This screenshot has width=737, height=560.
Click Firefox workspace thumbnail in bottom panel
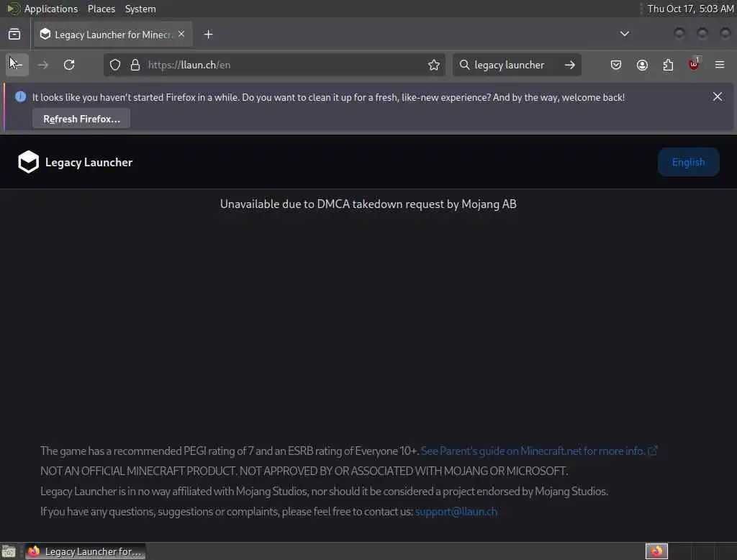656,551
